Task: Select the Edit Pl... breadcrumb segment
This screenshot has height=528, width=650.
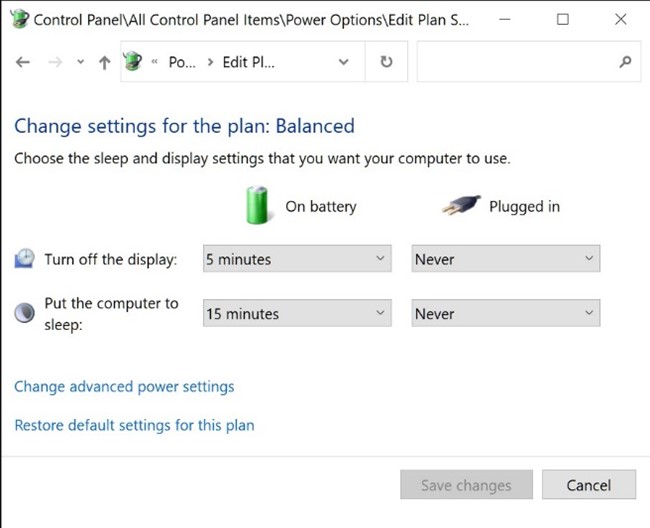Action: [x=248, y=62]
